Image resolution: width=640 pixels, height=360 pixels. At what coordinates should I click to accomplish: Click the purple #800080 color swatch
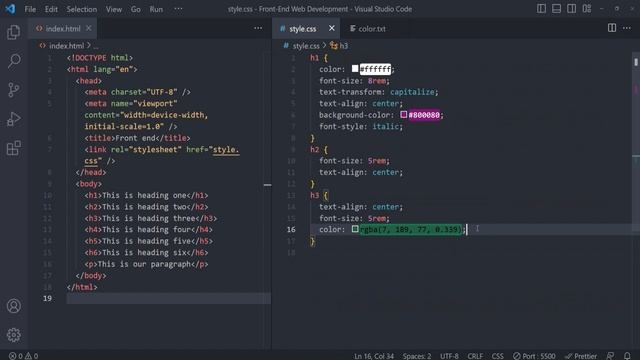click(404, 114)
